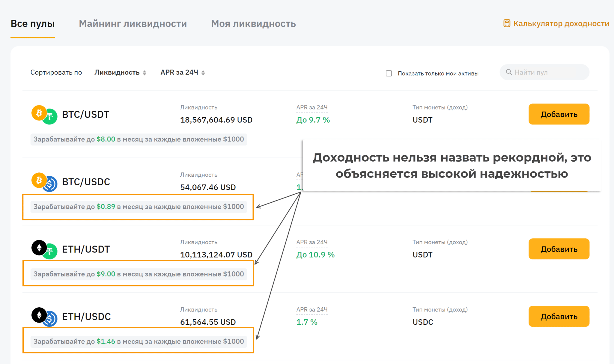Open Калькулятор доходности link
Screen dimensions: 614x364
pyautogui.click(x=561, y=23)
